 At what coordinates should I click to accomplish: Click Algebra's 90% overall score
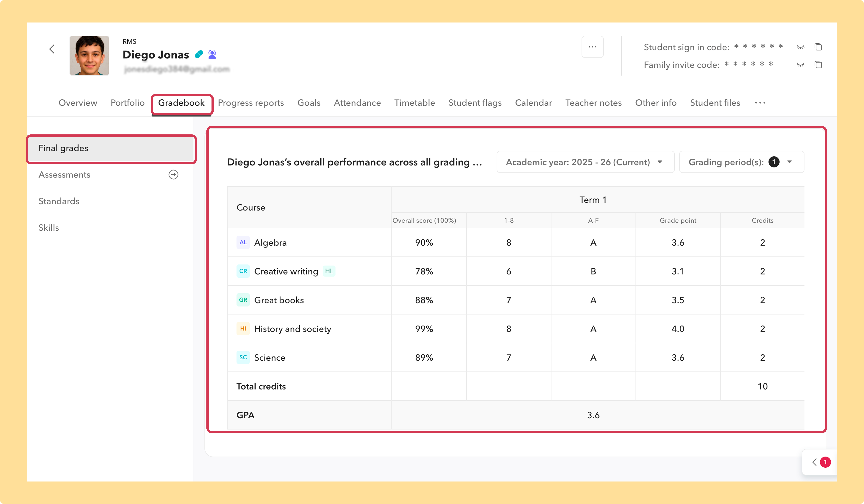tap(424, 243)
